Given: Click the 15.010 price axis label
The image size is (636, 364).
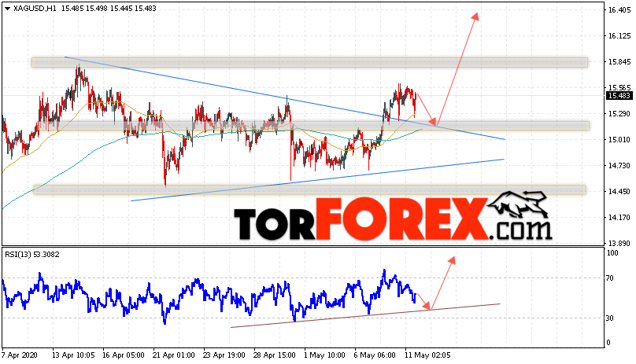Looking at the screenshot, I should coord(619,140).
